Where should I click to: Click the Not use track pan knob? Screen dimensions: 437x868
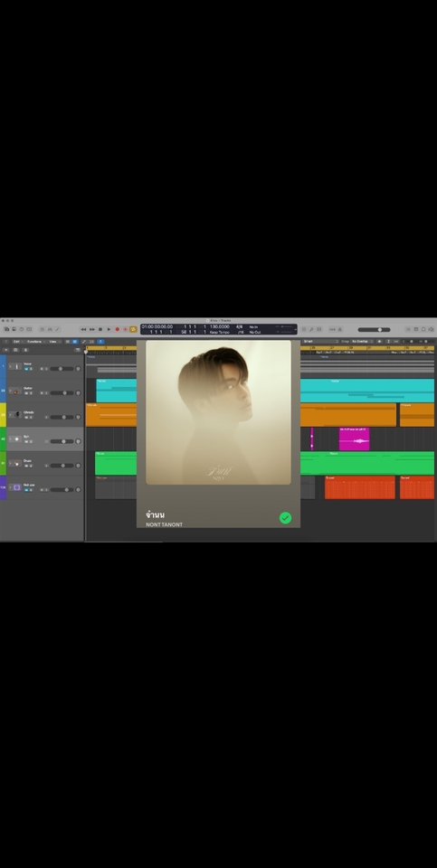coord(78,490)
